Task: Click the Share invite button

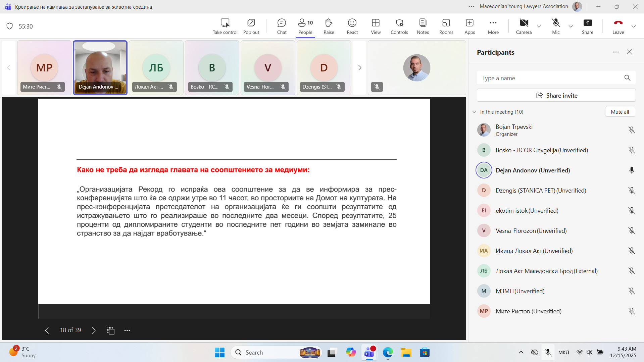Action: 556,96
